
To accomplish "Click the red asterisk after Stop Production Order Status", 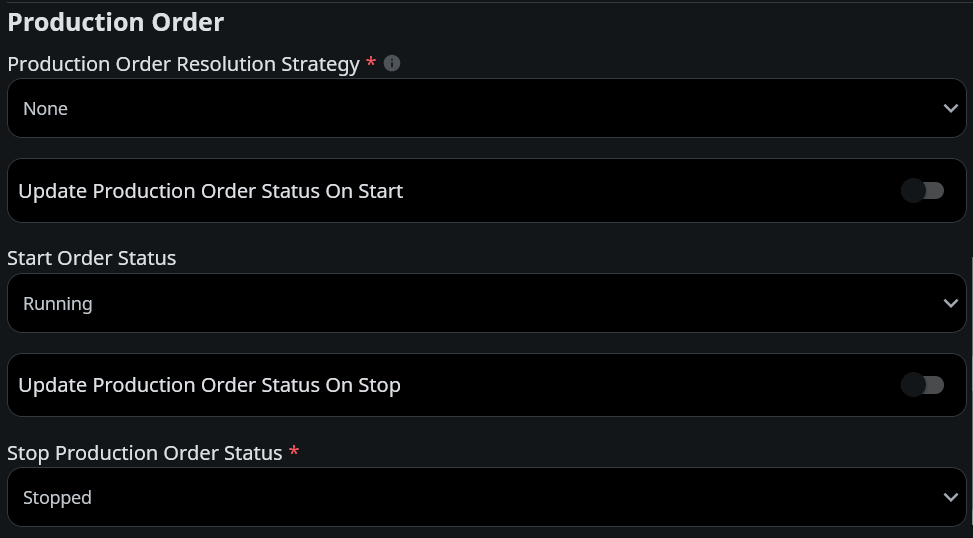I will tap(293, 452).
